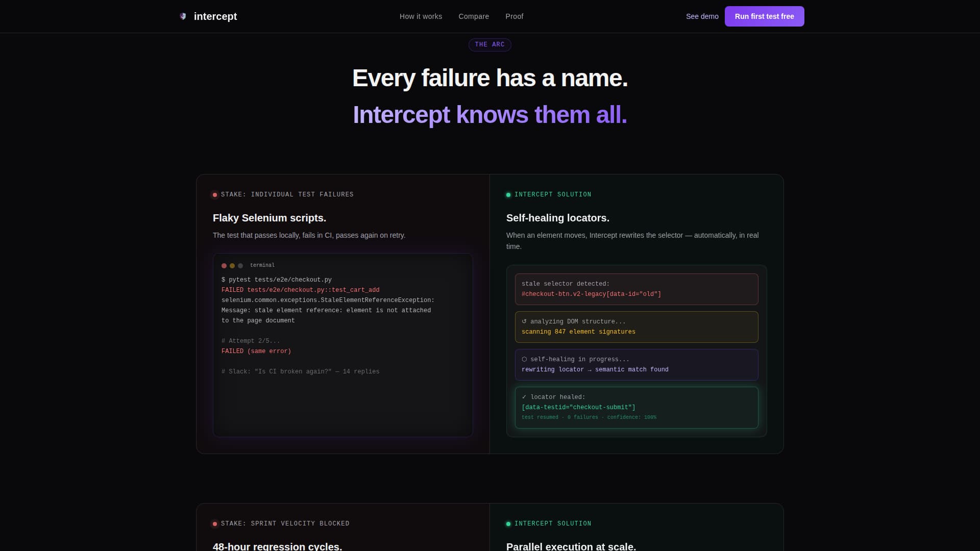This screenshot has height=551, width=980.
Task: Click the terminal title label
Action: (262, 265)
